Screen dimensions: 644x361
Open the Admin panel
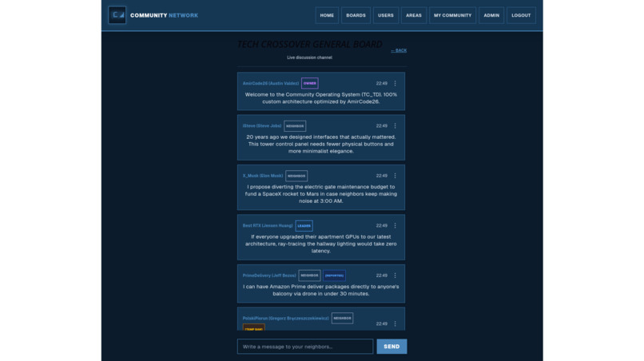click(491, 15)
